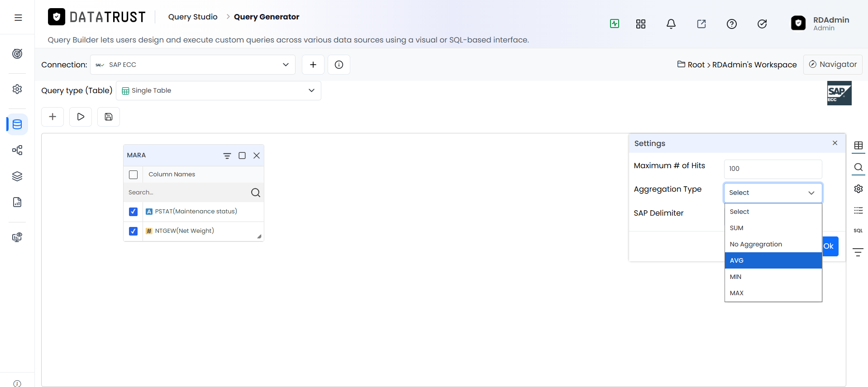Choose MIN aggregation
Screen dimensions: 868x387
coord(773,277)
